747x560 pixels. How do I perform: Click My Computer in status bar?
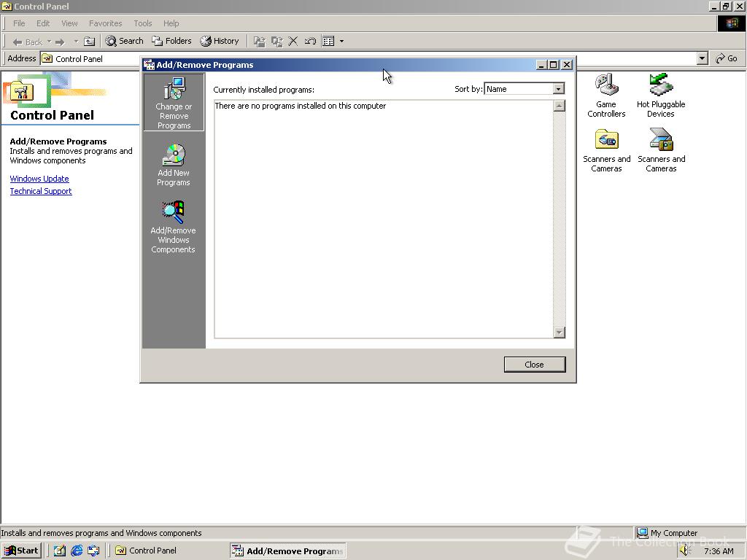tap(667, 533)
